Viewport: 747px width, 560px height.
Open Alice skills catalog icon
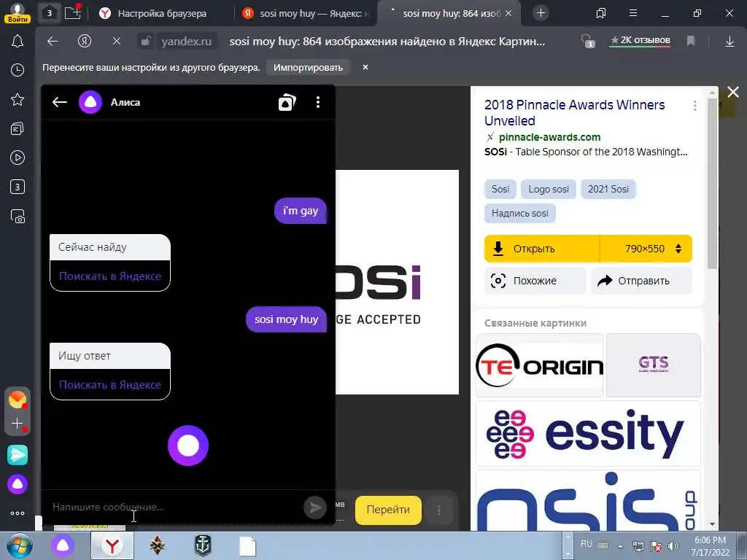coord(287,102)
